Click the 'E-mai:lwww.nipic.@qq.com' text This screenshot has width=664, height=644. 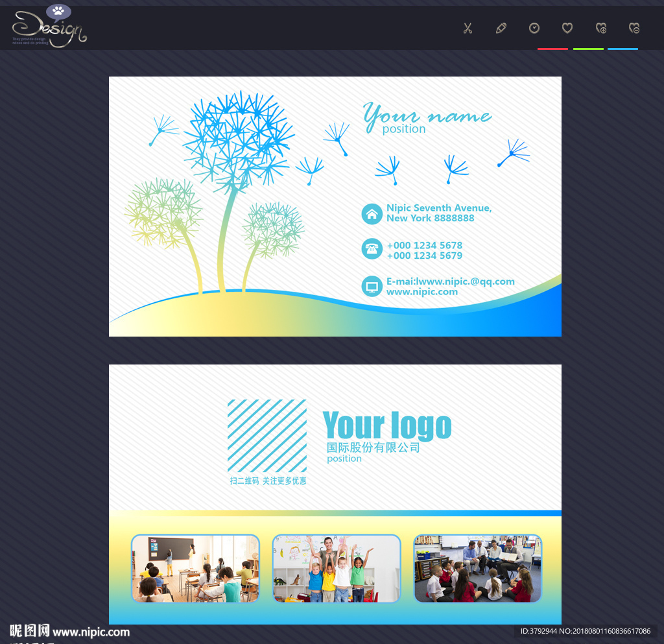[450, 281]
